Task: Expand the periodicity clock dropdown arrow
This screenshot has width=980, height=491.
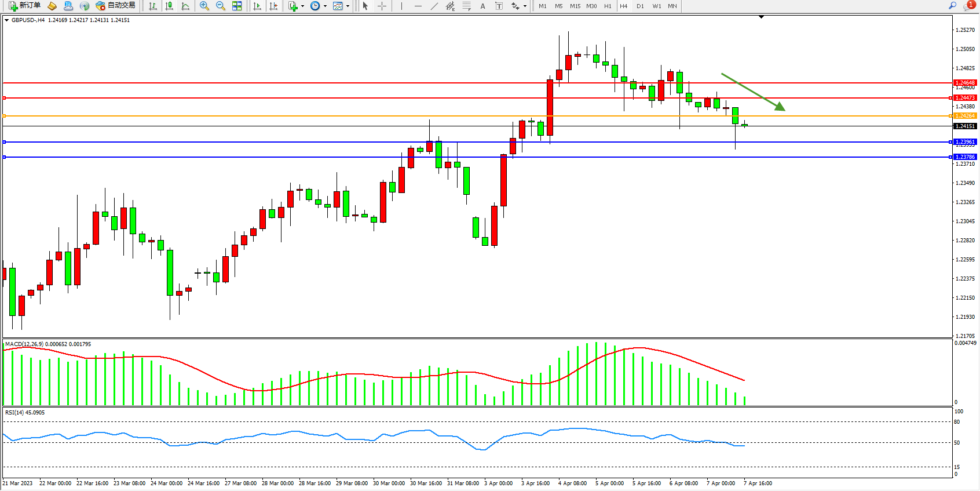Action: (x=325, y=6)
